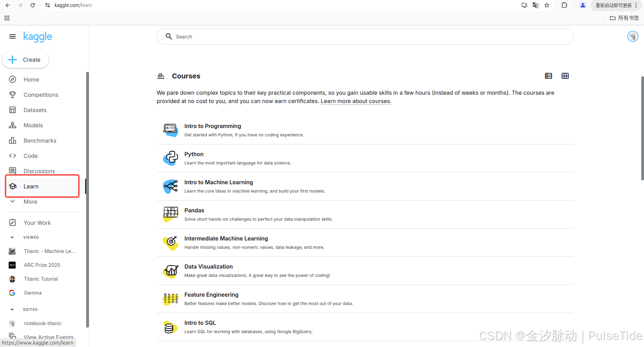Open notebook-titanic edited item
The image size is (644, 347).
pos(43,323)
